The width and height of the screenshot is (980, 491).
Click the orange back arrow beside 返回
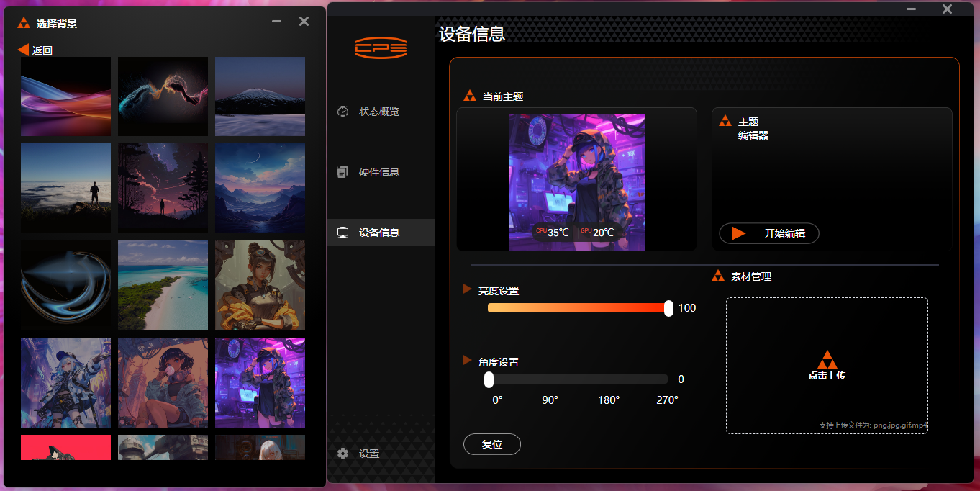coord(23,50)
